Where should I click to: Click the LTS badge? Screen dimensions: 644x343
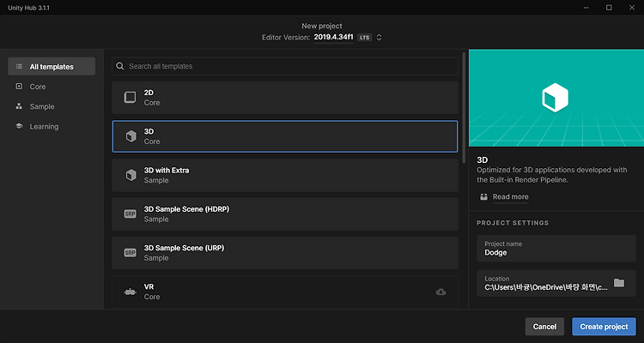tap(364, 38)
